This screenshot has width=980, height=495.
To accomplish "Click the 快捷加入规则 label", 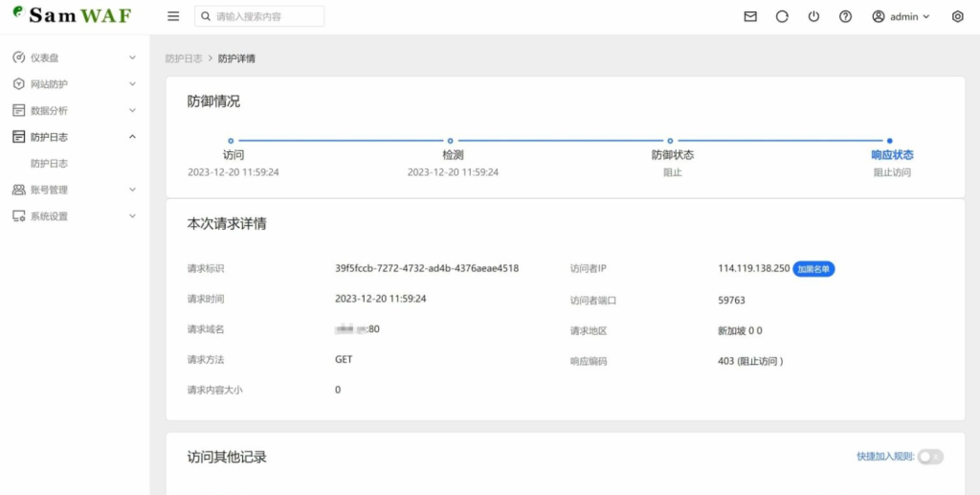I will coord(885,457).
